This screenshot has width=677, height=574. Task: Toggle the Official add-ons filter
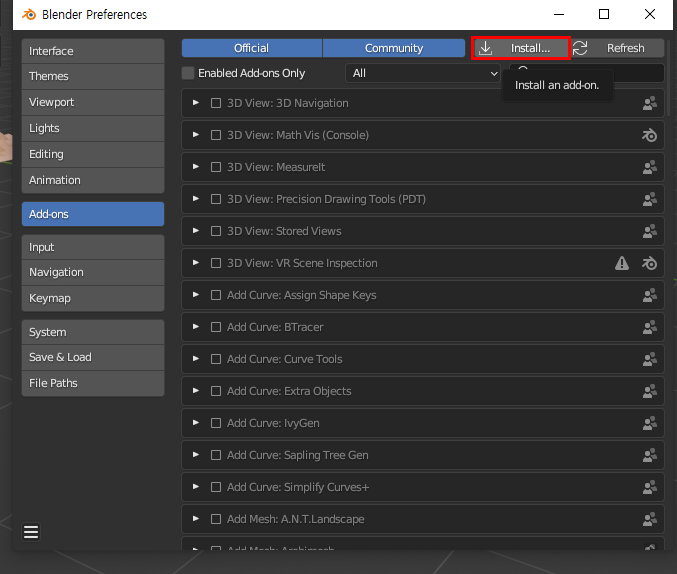tap(252, 48)
